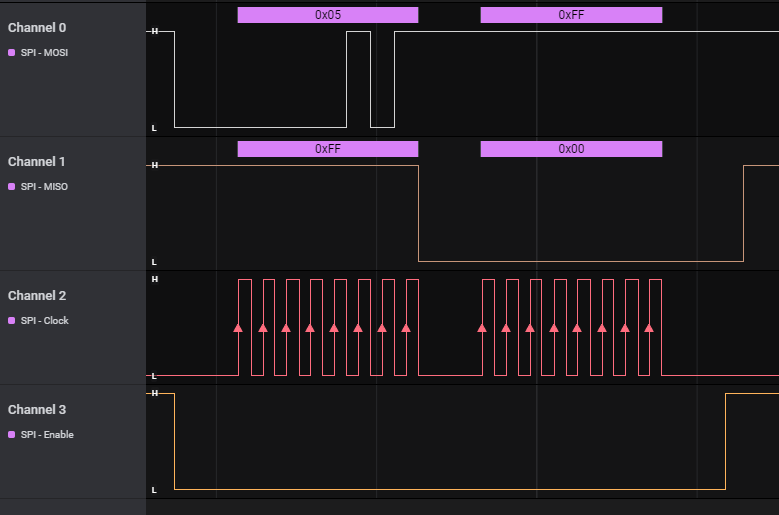The image size is (779, 515).
Task: Click the first rising-edge arrow on the clock
Action: point(238,328)
